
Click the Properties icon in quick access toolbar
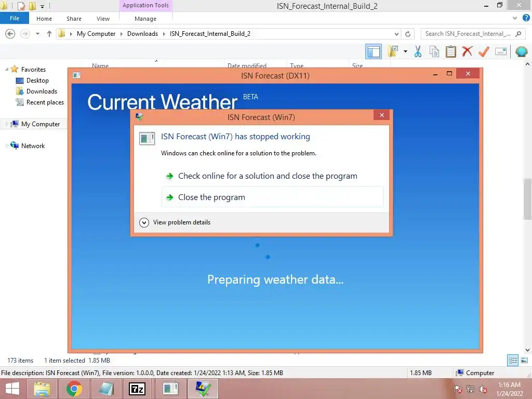[x=21, y=6]
